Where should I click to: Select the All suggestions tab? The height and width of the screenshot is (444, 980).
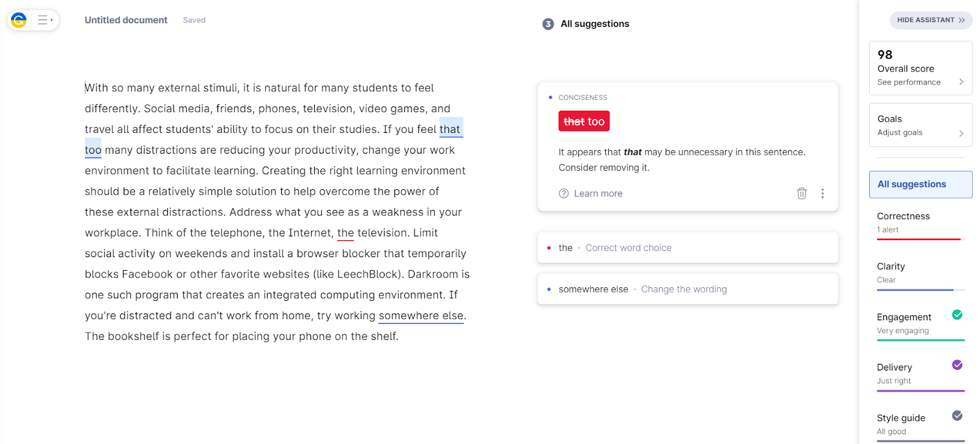coord(920,184)
